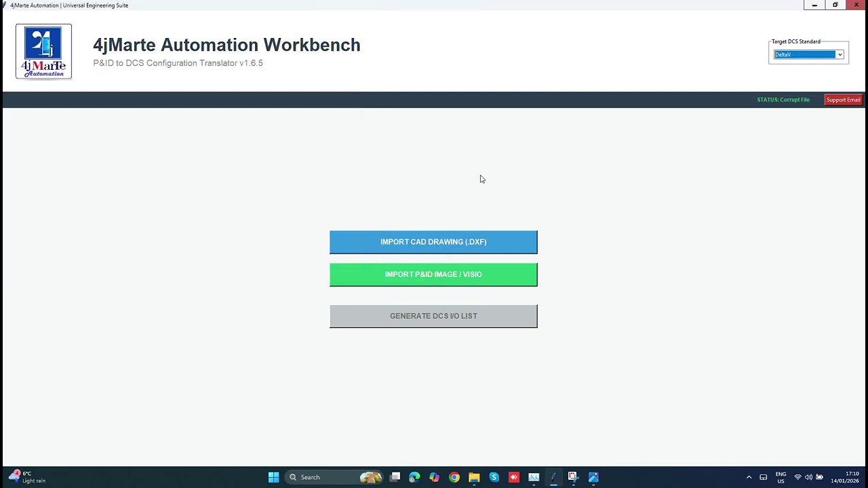Click the taskbar Search box
The image size is (868, 488).
(x=335, y=477)
